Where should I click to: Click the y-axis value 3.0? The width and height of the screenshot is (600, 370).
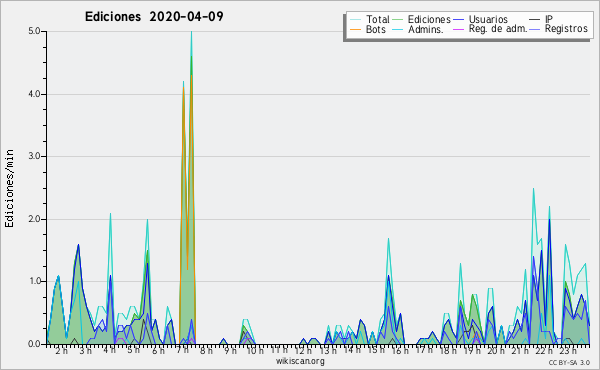34,156
